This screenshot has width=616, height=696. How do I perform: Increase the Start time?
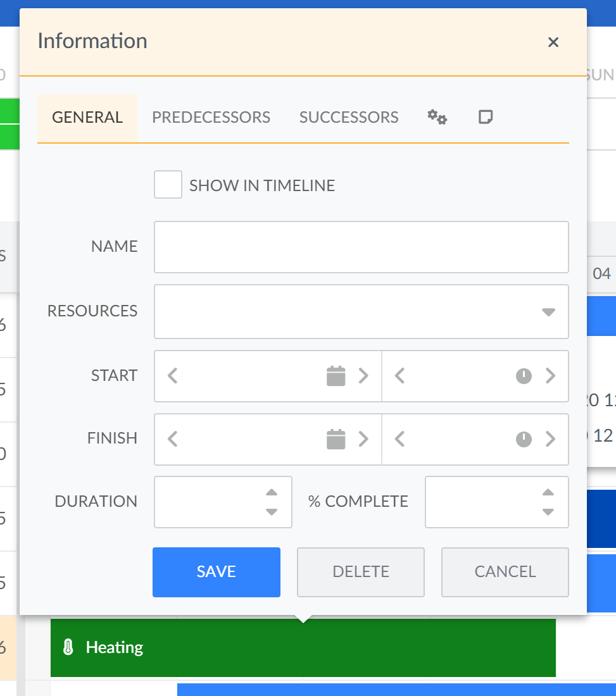click(550, 376)
